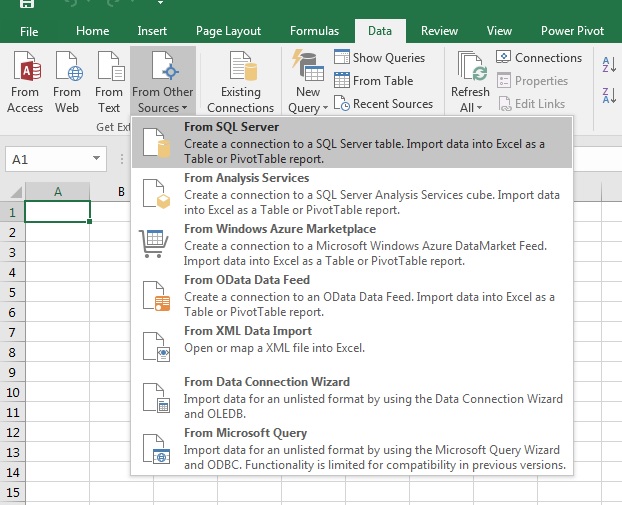Image resolution: width=622 pixels, height=505 pixels.
Task: Choose From Microsoft Query entry
Action: pos(352,448)
